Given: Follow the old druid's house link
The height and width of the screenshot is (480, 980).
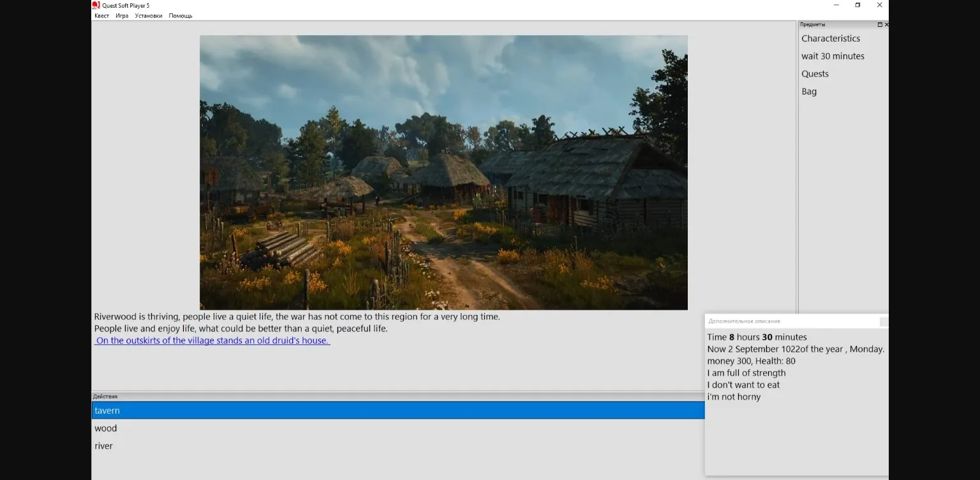Looking at the screenshot, I should [x=212, y=341].
